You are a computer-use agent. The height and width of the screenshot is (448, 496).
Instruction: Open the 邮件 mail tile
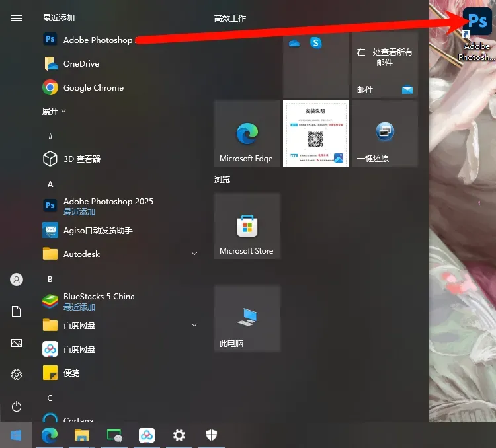[x=385, y=65]
